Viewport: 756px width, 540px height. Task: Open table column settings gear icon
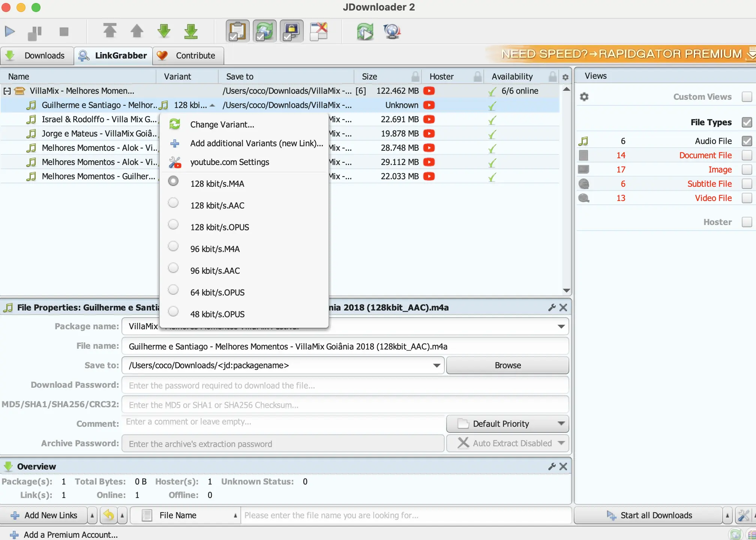(x=565, y=77)
